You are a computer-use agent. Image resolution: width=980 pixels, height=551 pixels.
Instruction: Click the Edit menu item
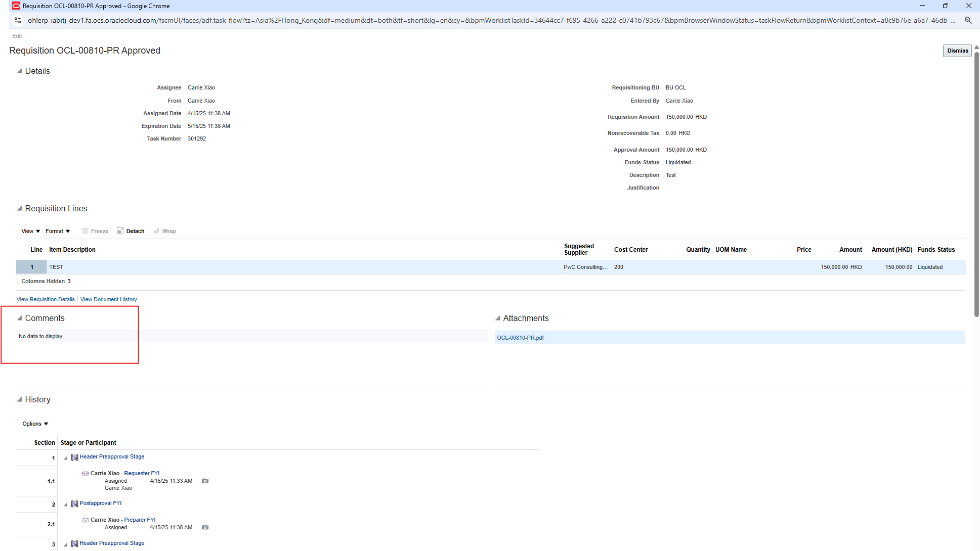[17, 36]
